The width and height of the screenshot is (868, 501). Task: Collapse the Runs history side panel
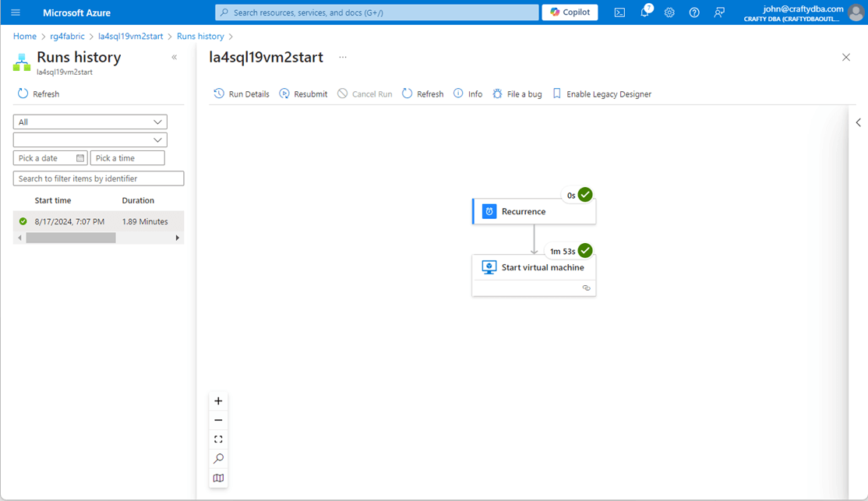click(x=175, y=57)
